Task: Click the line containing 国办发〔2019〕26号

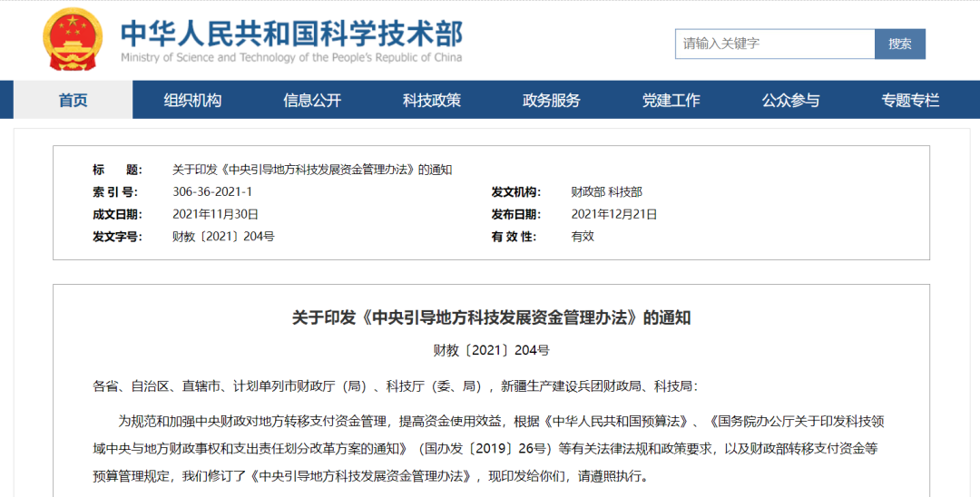Action: tap(485, 449)
